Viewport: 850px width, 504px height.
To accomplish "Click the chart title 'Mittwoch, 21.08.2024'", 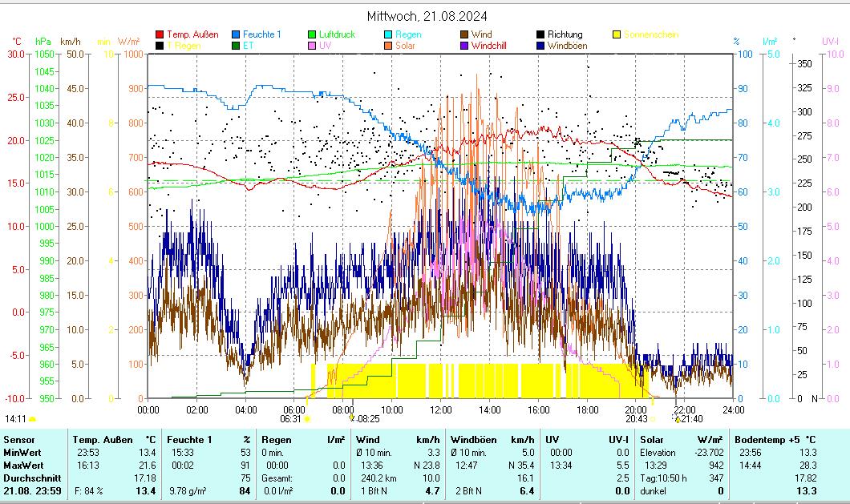I will click(x=427, y=16).
